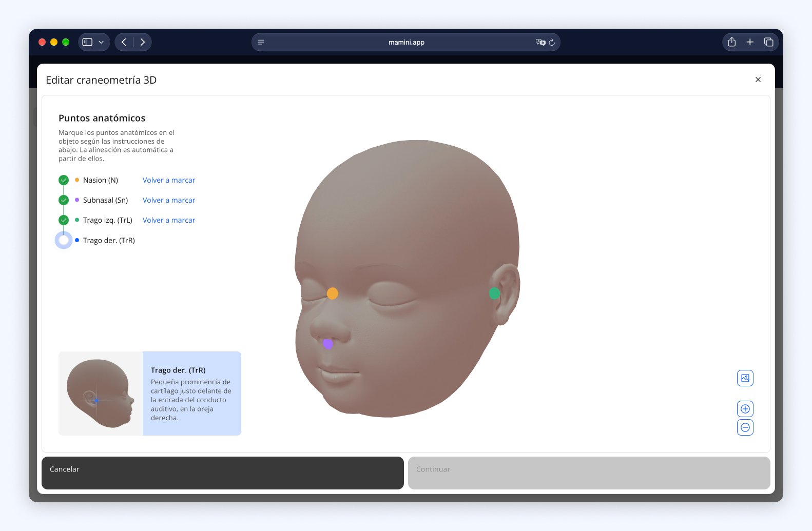The height and width of the screenshot is (531, 812).
Task: Click Volver a marcar for Trago izq. (TrL)
Action: pos(169,220)
